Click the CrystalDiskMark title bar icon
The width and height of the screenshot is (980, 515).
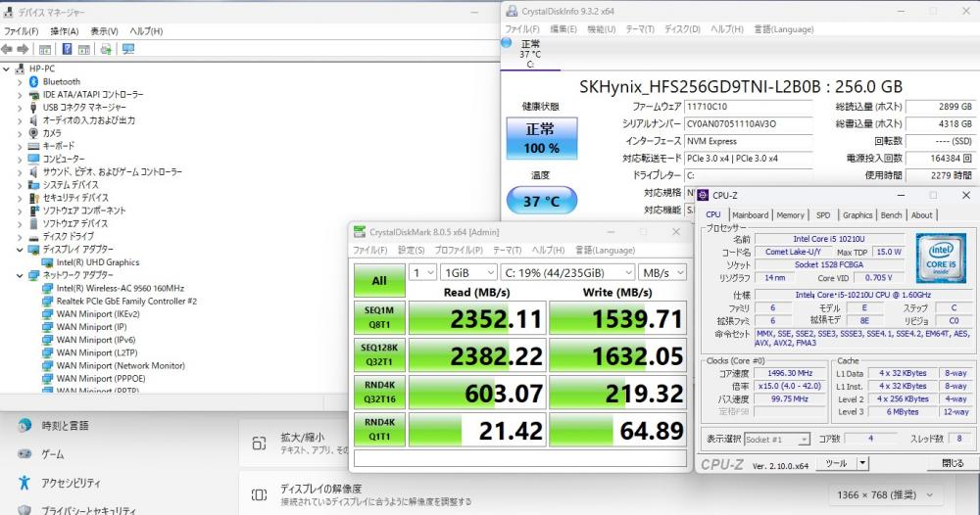click(x=360, y=232)
